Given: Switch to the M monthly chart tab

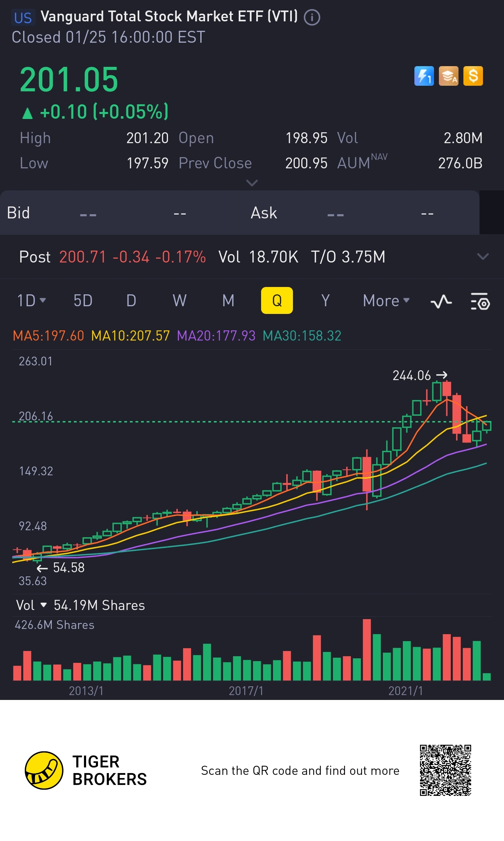Looking at the screenshot, I should (228, 301).
